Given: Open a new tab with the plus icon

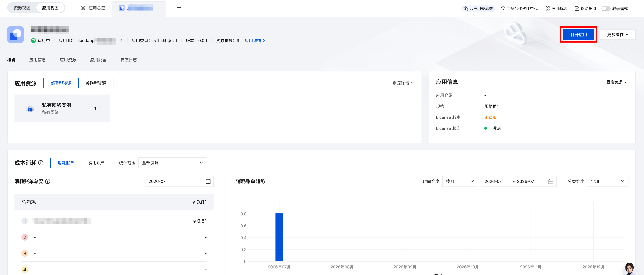Looking at the screenshot, I should coord(179,8).
